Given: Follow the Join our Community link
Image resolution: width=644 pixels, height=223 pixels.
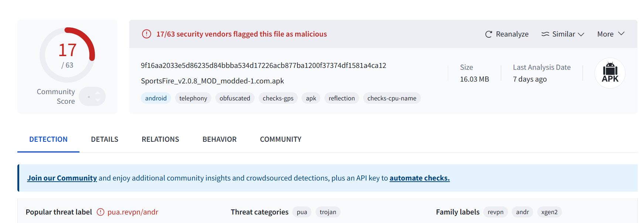Looking at the screenshot, I should point(62,178).
